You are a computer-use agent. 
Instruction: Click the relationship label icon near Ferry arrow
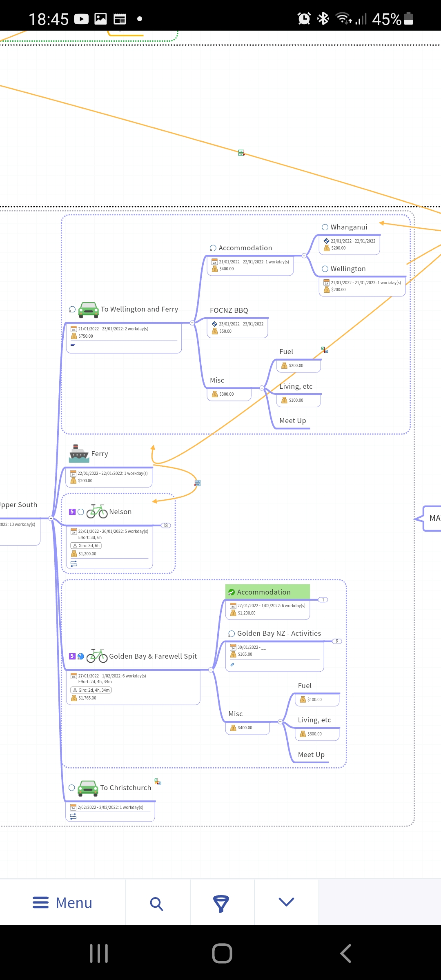(x=198, y=483)
